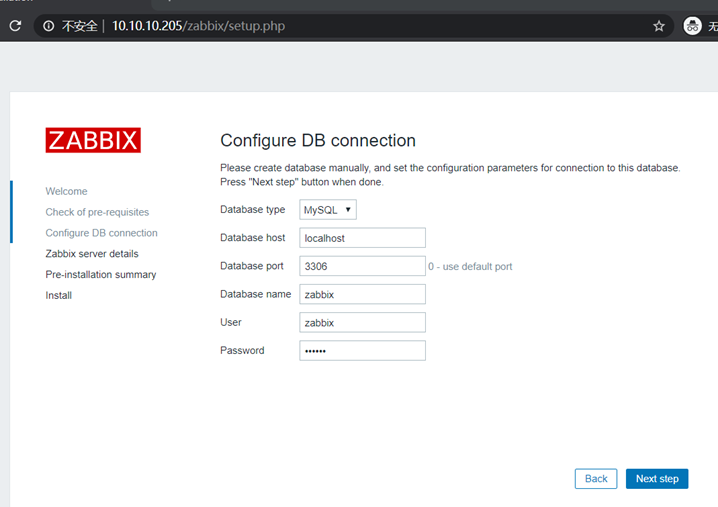Select Zabbix server details step
Viewport: 718px width, 507px height.
(x=92, y=254)
